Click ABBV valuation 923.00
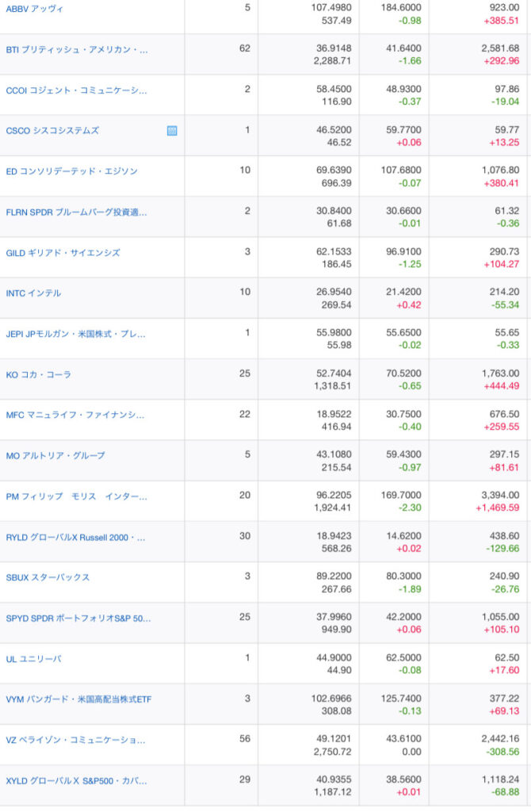 504,8
